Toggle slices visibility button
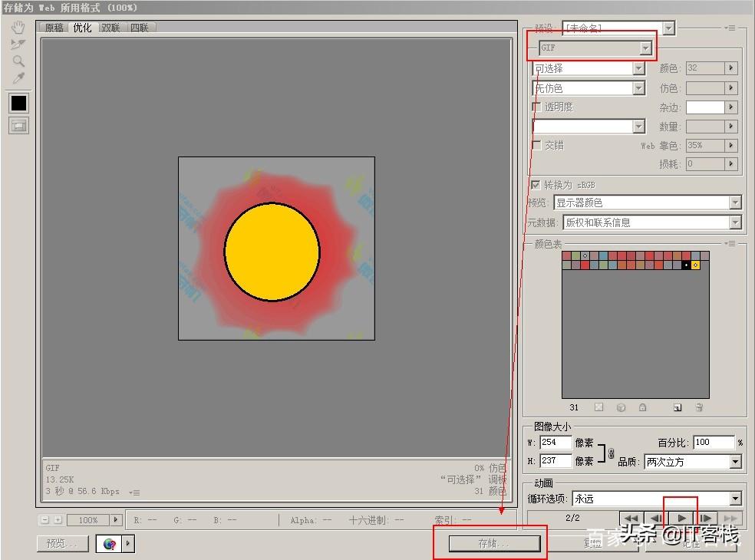 tap(18, 126)
